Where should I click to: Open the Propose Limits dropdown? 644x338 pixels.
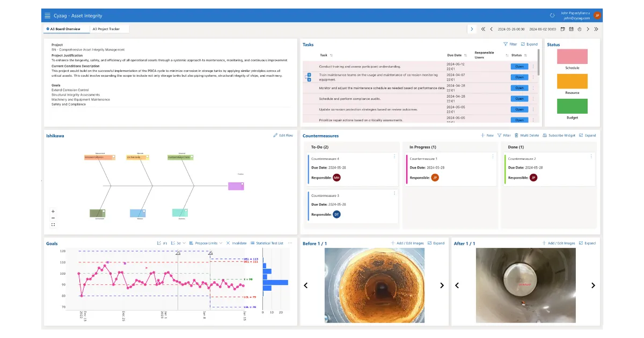(206, 243)
